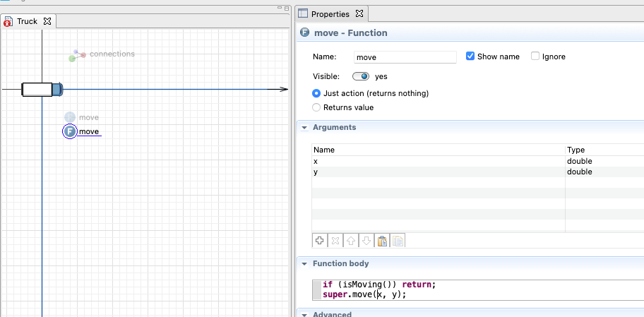Add a new argument with the plus icon
The width and height of the screenshot is (644, 317).
point(320,241)
